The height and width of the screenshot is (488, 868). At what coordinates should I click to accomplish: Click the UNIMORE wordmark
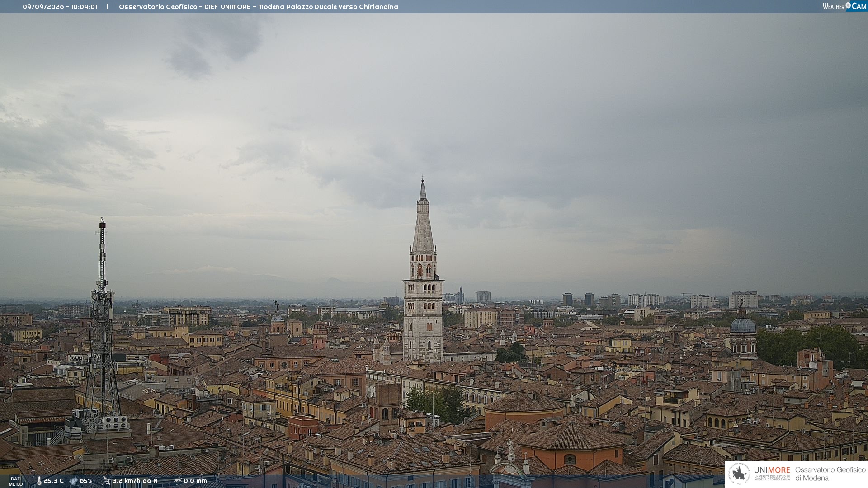[772, 470]
